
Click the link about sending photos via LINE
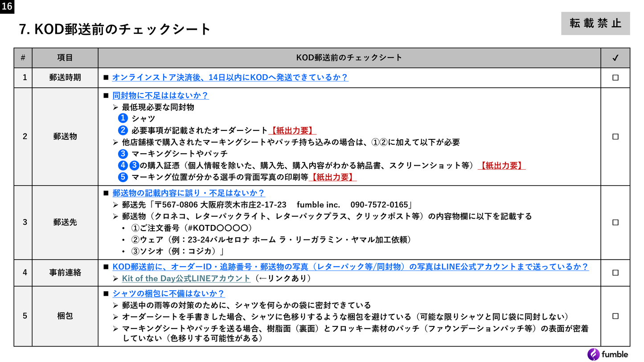[x=350, y=267]
